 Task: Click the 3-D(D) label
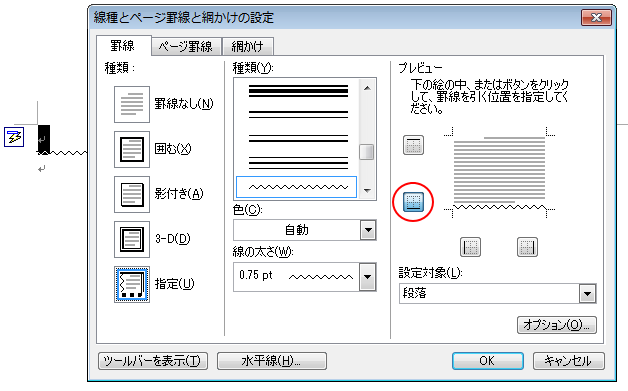pyautogui.click(x=173, y=239)
